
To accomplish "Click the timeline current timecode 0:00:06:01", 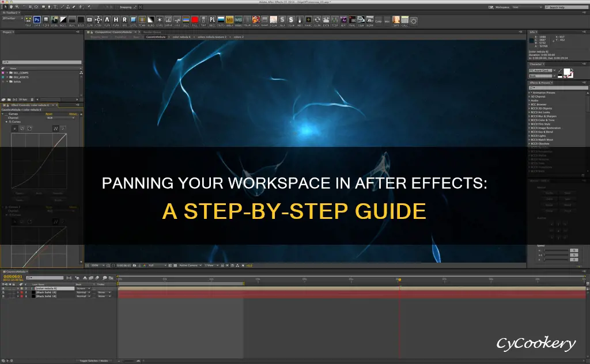I will 13,276.
